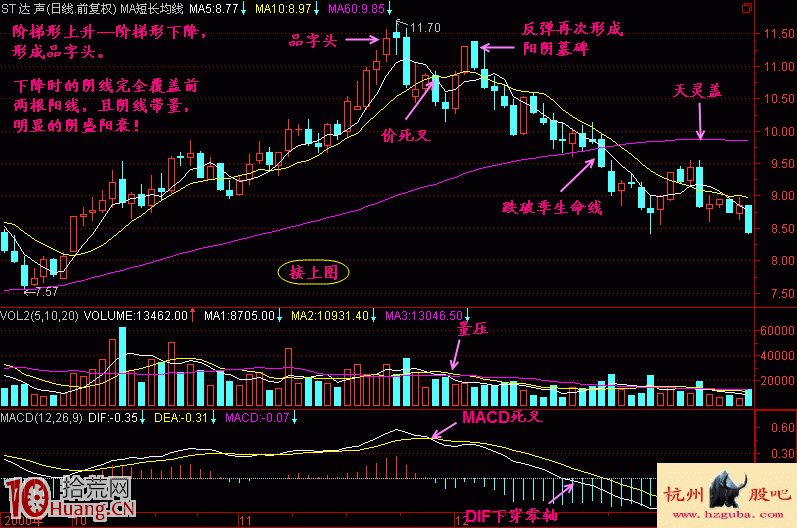
Task: Click the MACD:-0.07 value
Action: pyautogui.click(x=257, y=418)
